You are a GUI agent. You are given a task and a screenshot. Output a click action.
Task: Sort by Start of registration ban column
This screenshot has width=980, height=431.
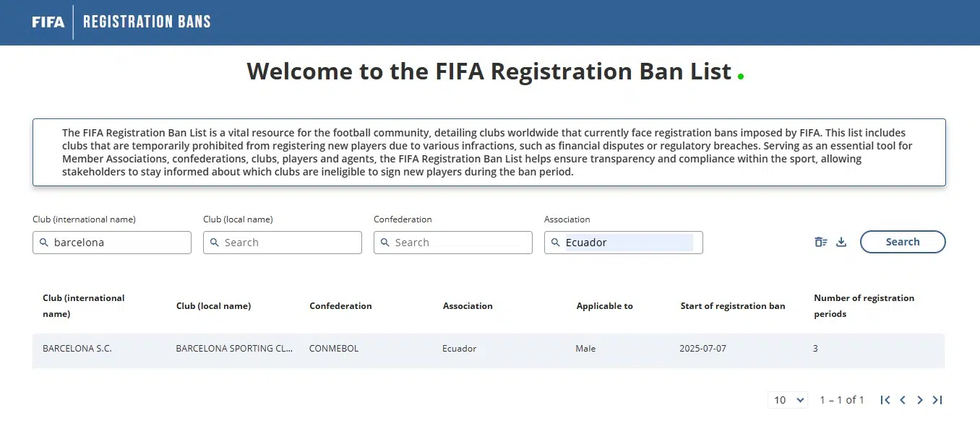[x=733, y=306]
